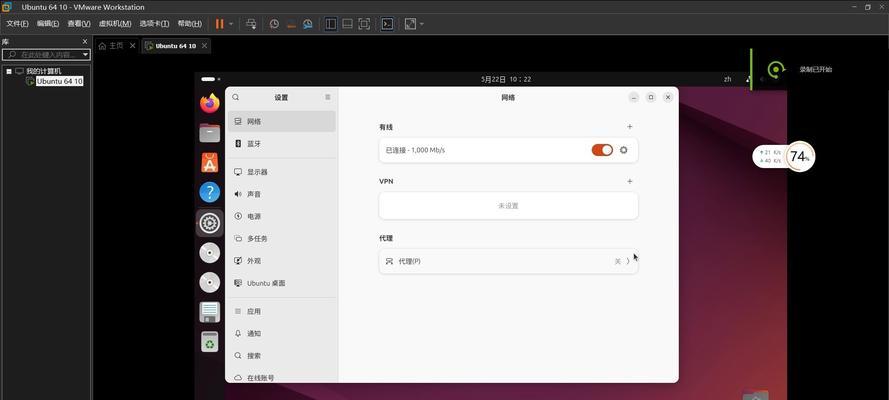
Task: Toggle the wired connection switch off
Action: 602,150
